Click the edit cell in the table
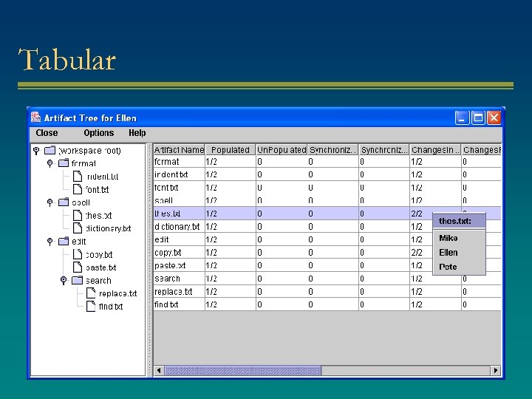The height and width of the screenshot is (399, 532). (x=179, y=239)
